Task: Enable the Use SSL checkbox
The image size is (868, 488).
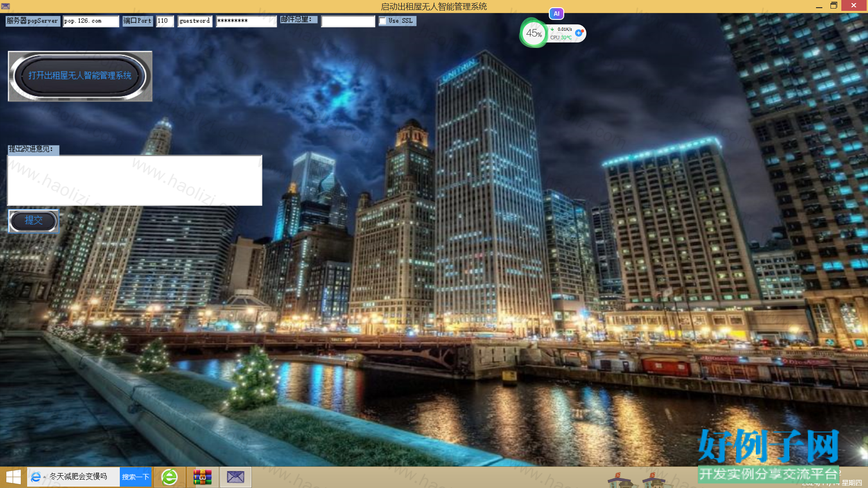Action: [382, 21]
